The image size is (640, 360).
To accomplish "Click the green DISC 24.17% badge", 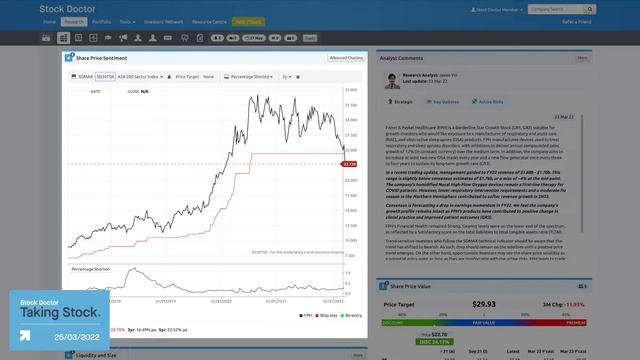I will point(434,342).
